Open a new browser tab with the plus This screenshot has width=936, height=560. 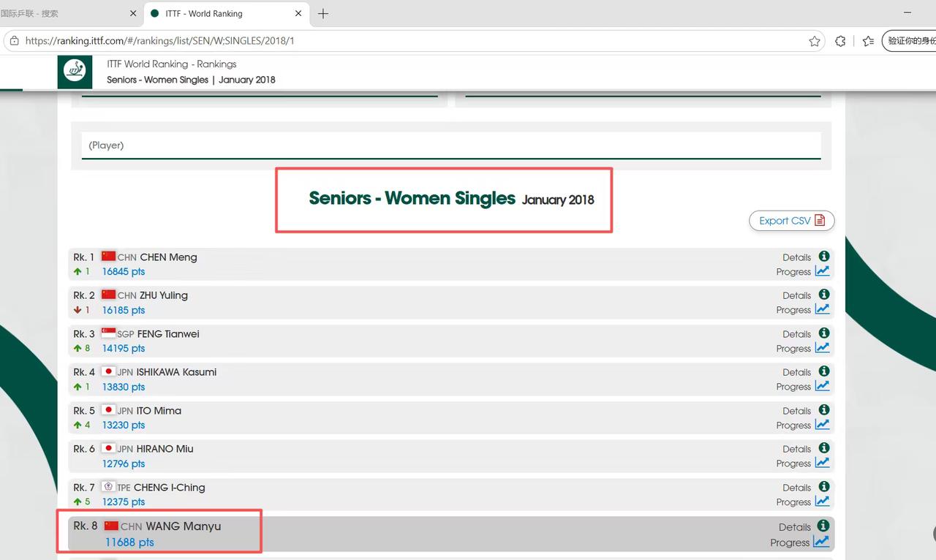tap(323, 13)
